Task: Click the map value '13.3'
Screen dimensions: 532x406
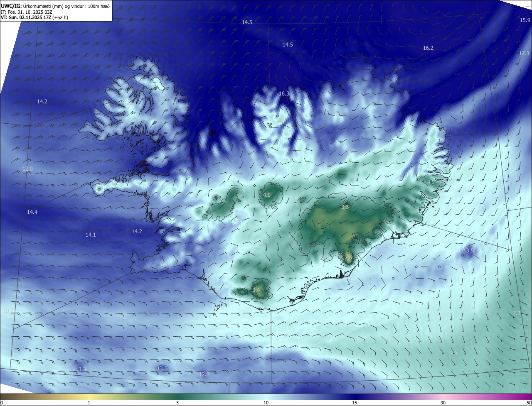Action: point(81,369)
